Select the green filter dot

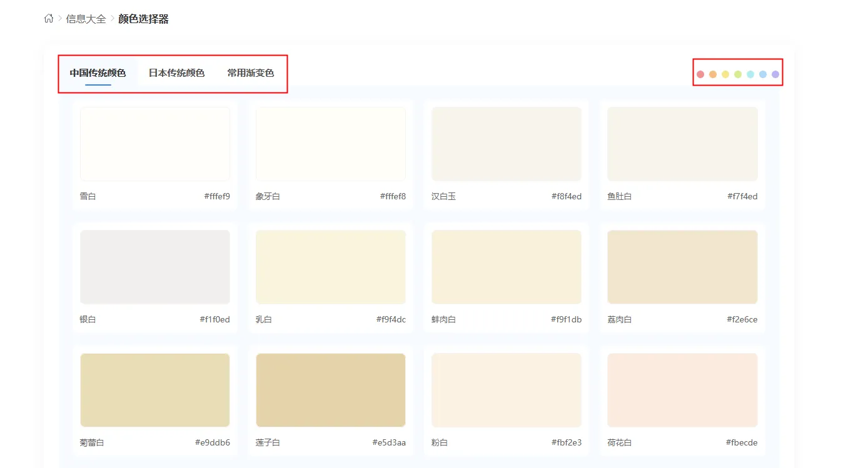pyautogui.click(x=738, y=74)
